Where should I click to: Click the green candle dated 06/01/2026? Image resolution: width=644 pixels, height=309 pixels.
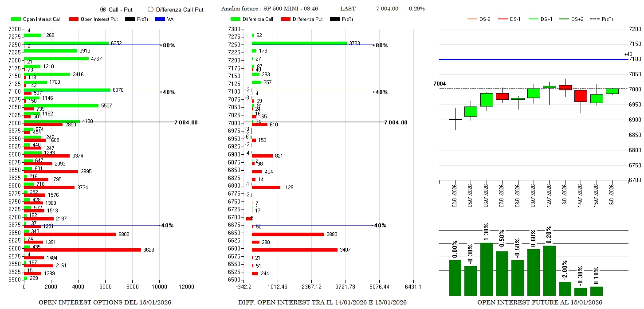pos(487,100)
